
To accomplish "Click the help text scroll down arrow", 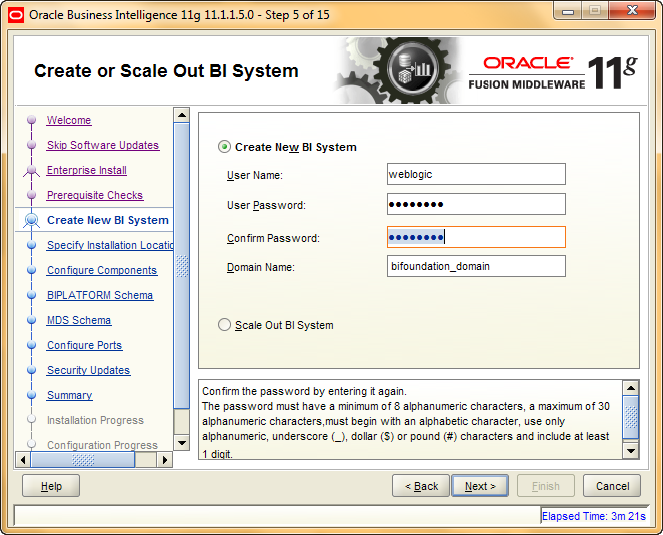I will (x=631, y=450).
